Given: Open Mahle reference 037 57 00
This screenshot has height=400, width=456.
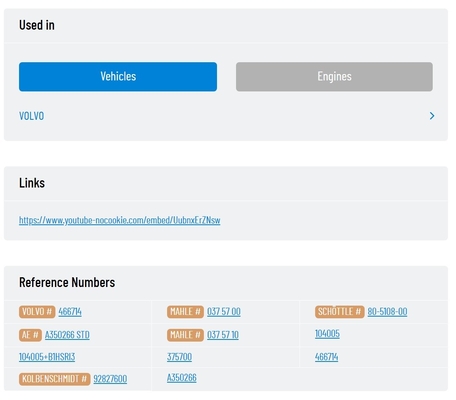Looking at the screenshot, I should (224, 312).
